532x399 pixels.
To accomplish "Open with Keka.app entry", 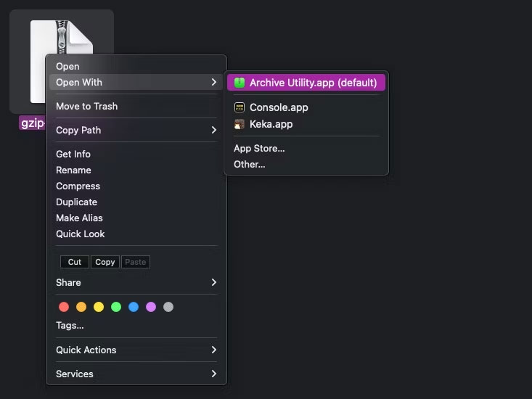I will click(x=306, y=124).
